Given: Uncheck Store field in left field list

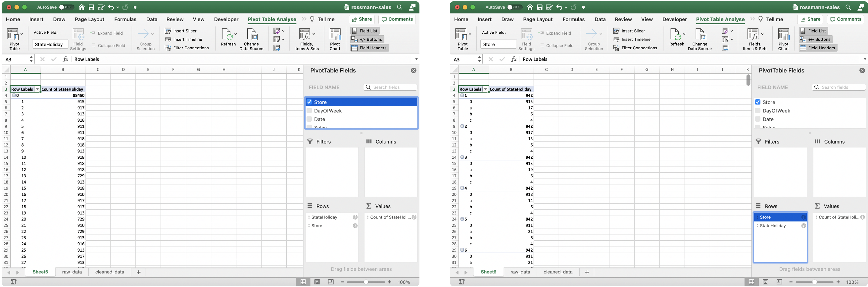Looking at the screenshot, I should point(309,102).
